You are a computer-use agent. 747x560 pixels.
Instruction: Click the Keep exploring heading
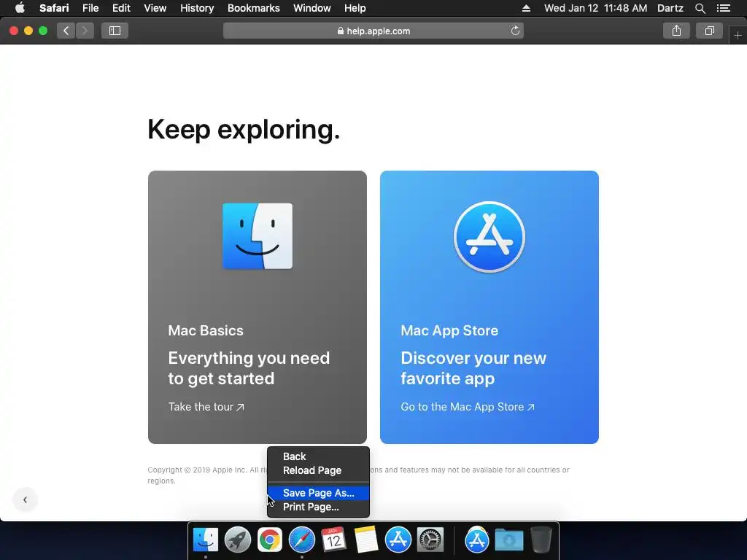[244, 130]
